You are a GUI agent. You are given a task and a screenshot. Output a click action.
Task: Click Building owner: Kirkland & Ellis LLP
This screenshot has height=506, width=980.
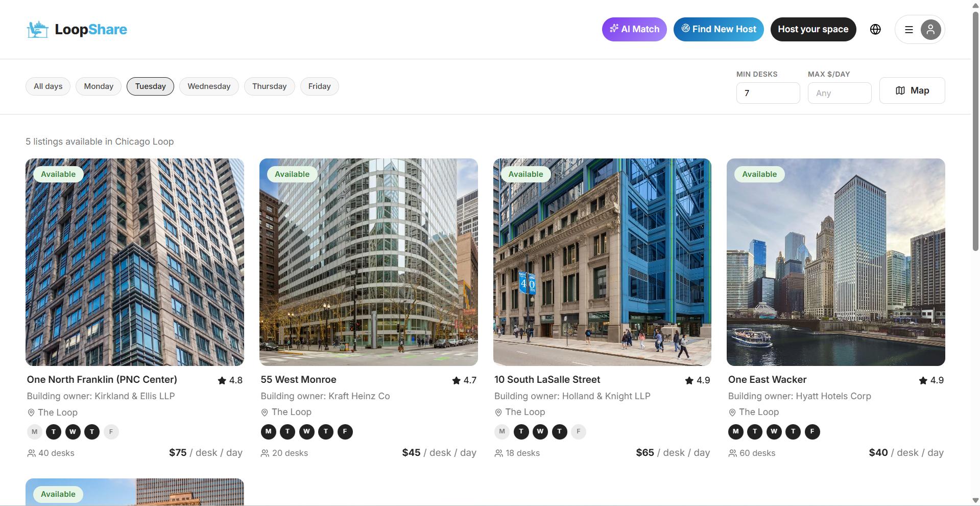coord(101,396)
